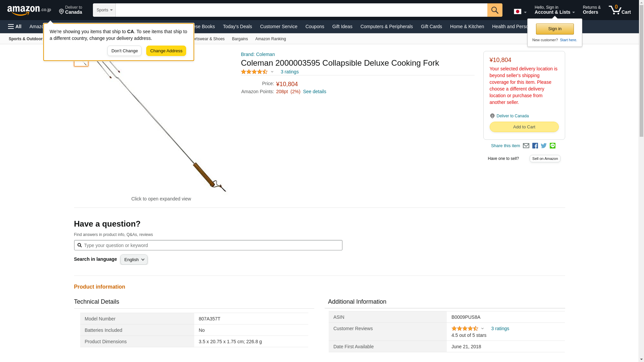Open the shopping cart icon

point(620,10)
